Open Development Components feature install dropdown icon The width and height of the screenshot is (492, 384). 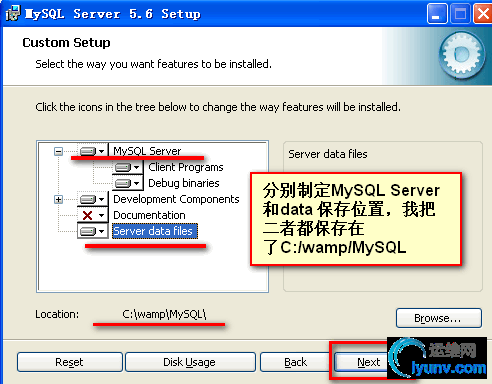pos(93,199)
